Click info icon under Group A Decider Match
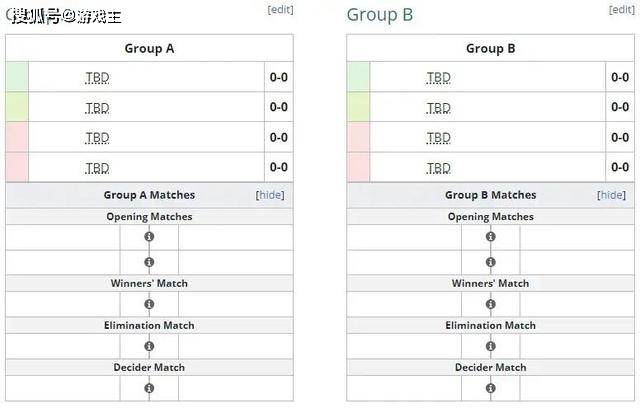 (x=149, y=388)
